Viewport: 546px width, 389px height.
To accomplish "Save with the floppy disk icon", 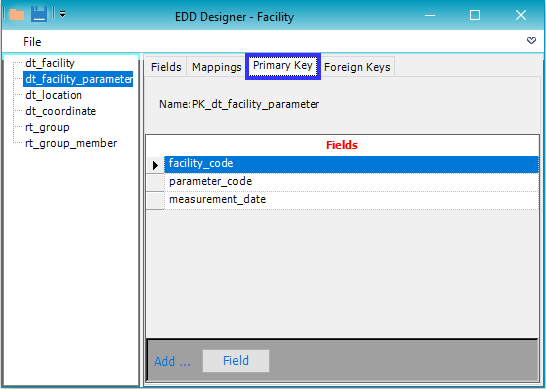I will 39,15.
